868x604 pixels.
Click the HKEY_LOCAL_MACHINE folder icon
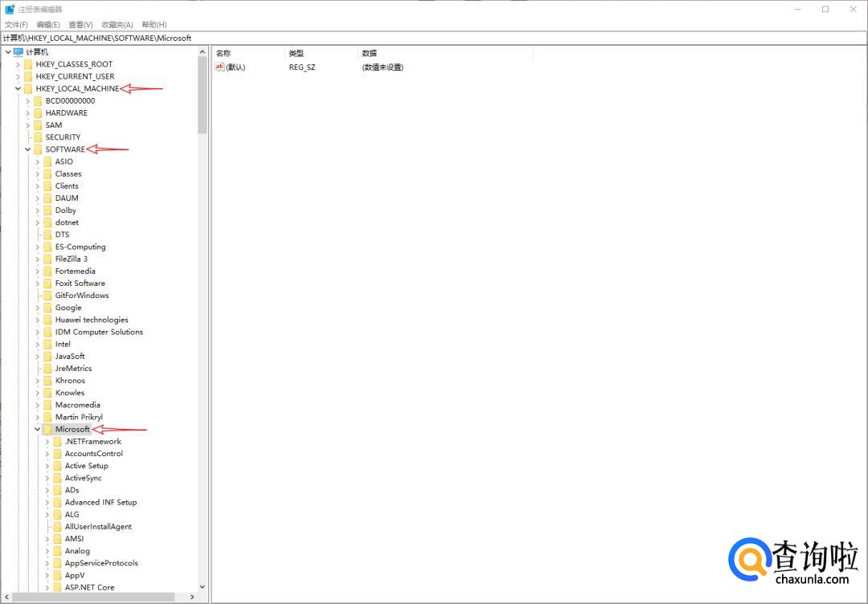point(28,88)
